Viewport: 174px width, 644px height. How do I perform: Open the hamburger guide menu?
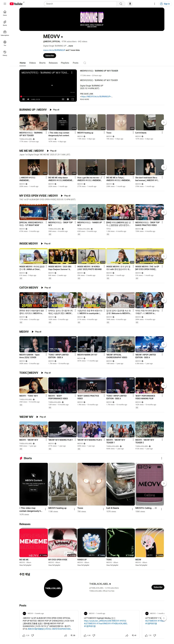(5, 4)
